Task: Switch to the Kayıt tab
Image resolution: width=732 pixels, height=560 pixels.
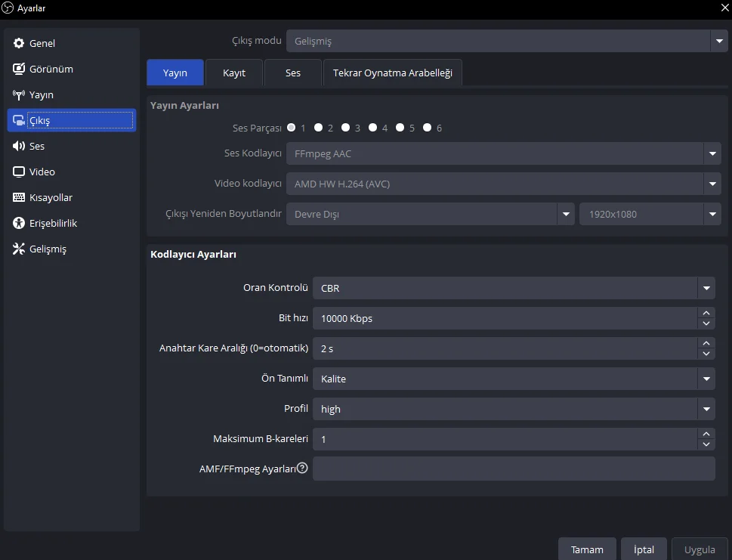Action: tap(234, 73)
